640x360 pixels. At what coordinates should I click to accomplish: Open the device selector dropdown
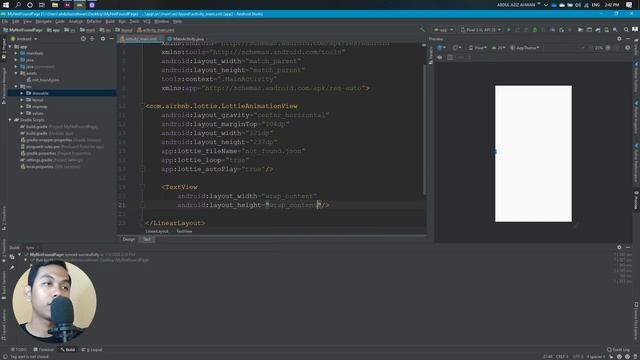click(481, 30)
